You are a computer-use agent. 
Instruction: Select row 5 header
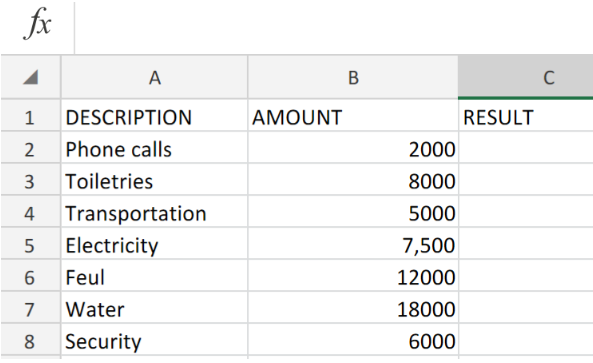30,244
